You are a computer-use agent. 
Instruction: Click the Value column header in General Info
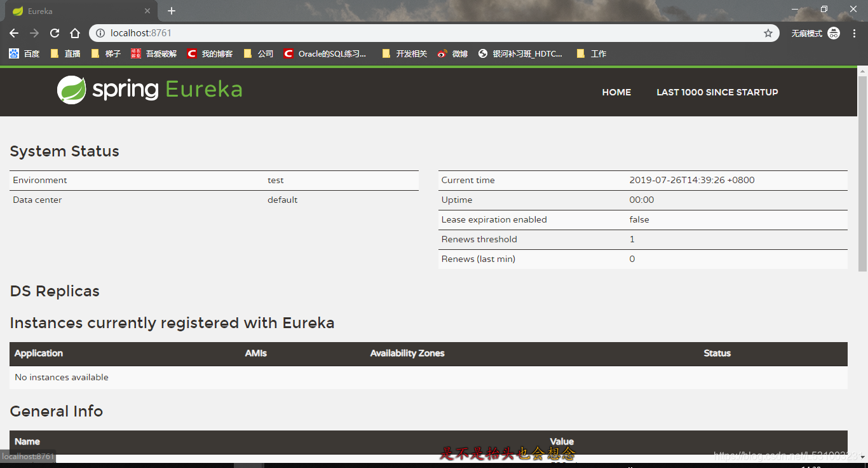click(x=562, y=442)
